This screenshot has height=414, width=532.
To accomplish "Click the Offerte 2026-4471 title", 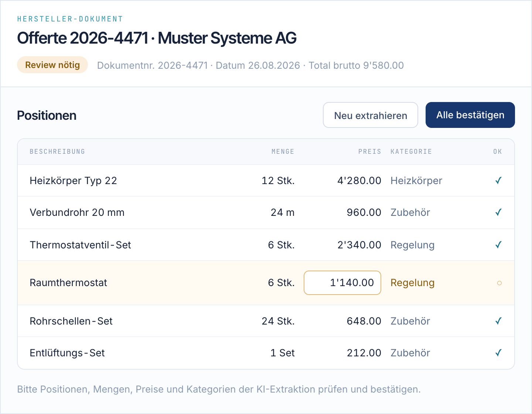I will [x=157, y=38].
